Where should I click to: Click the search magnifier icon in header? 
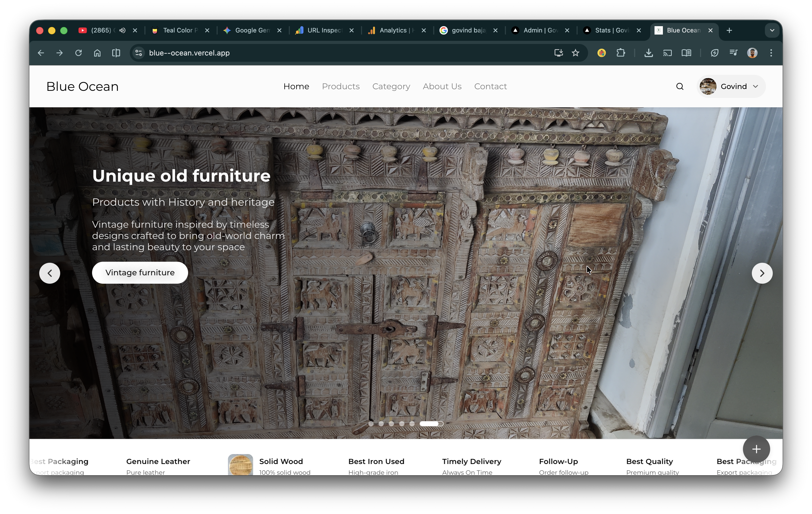pyautogui.click(x=679, y=86)
